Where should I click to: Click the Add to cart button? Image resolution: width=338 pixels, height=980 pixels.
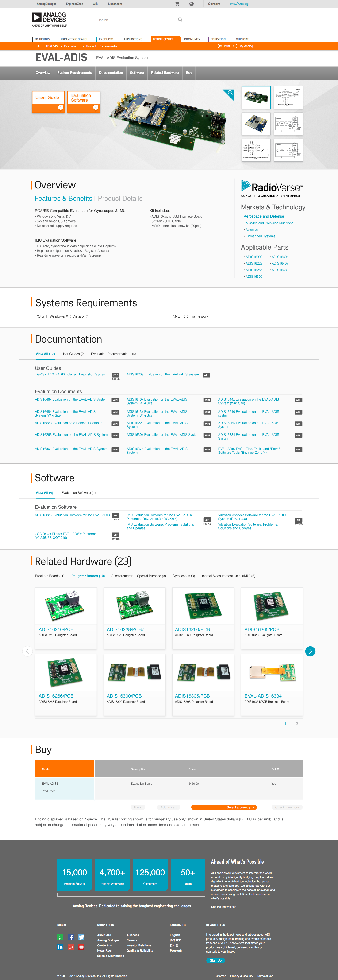tap(169, 807)
